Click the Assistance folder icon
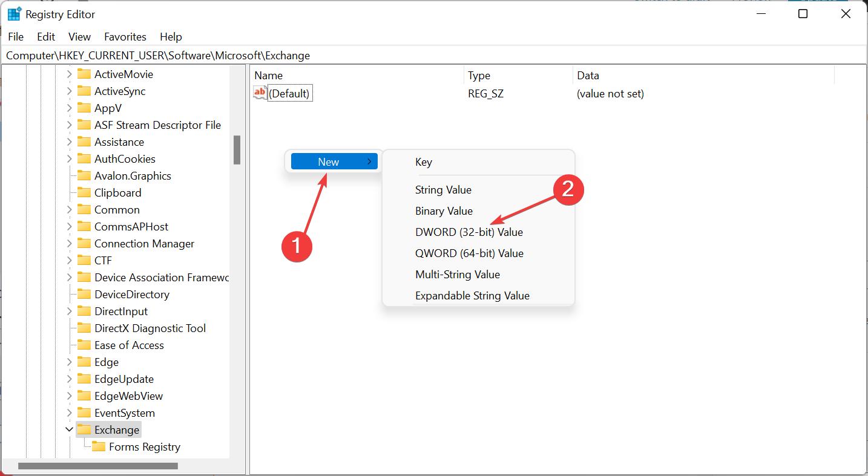868x476 pixels. (x=84, y=142)
